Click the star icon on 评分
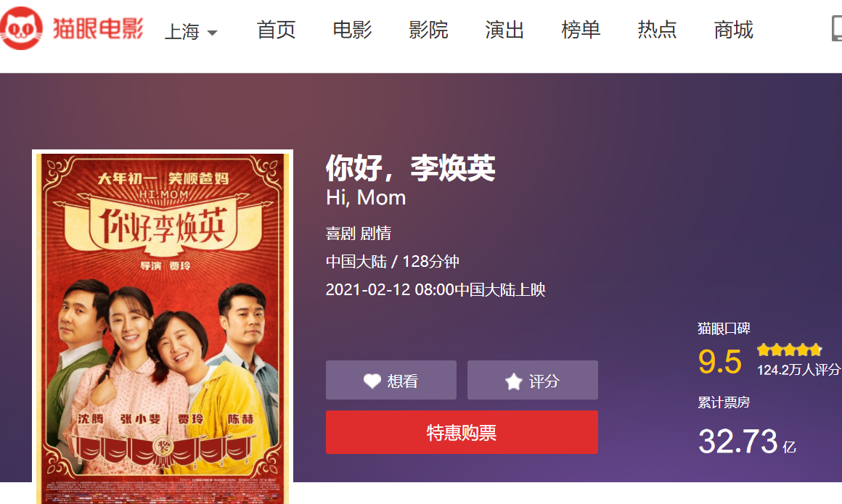The width and height of the screenshot is (842, 504). [514, 381]
